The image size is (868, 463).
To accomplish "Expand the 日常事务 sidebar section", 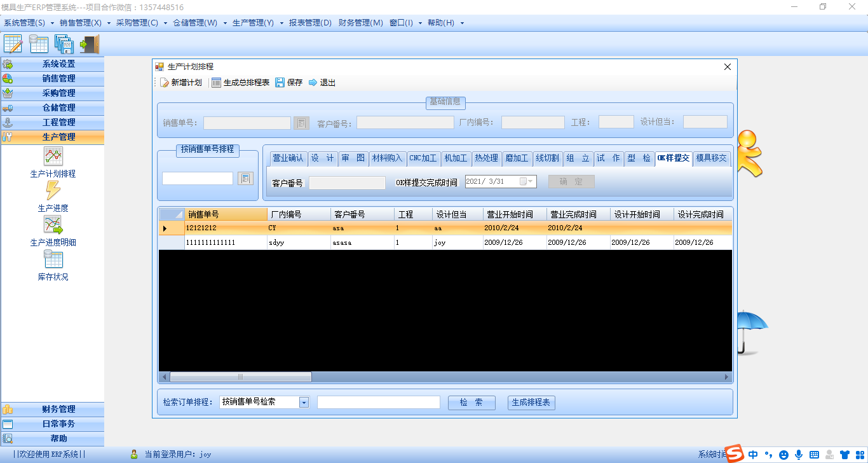I will [53, 424].
